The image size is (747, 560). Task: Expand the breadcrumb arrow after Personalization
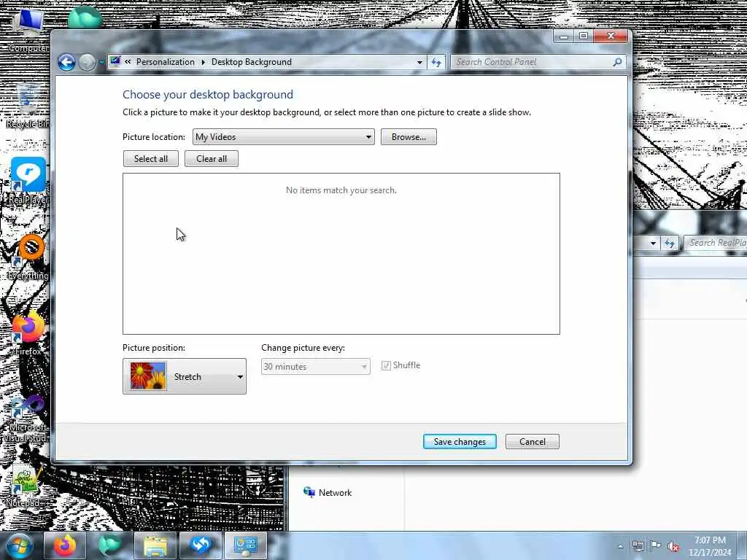[x=203, y=62]
